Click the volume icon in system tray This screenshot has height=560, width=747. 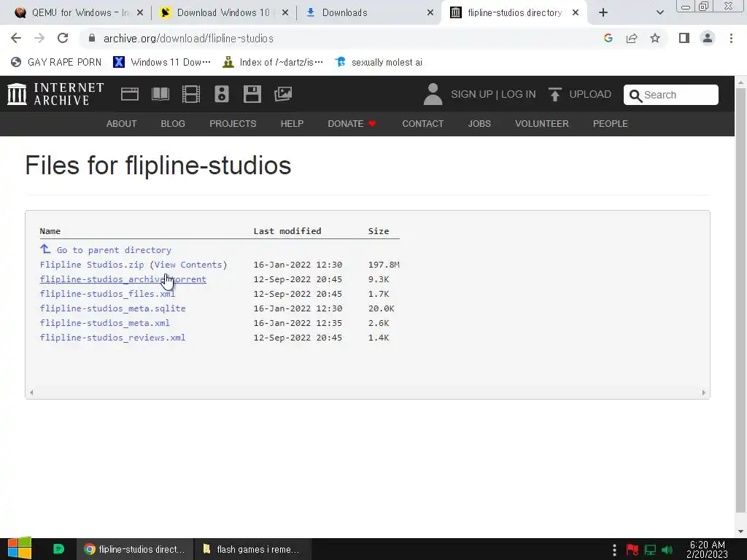tap(667, 550)
